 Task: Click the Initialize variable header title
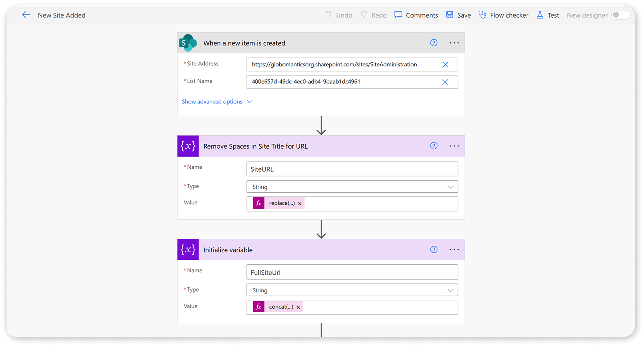pos(228,250)
